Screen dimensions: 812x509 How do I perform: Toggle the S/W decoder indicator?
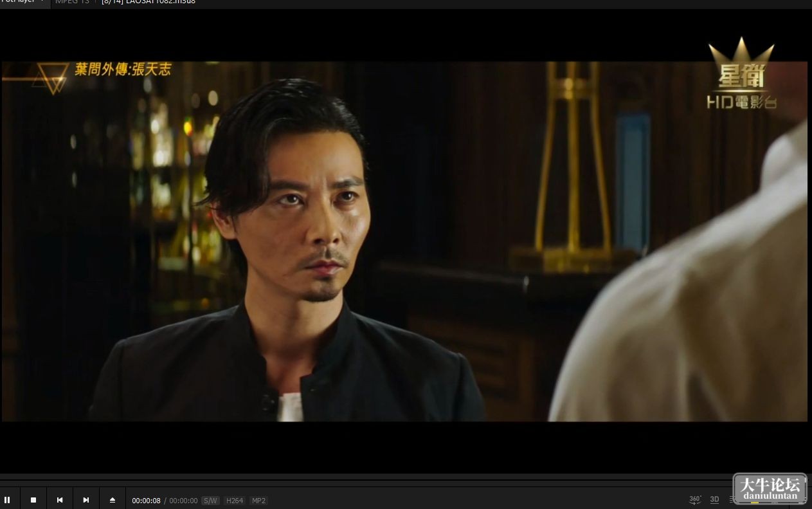pyautogui.click(x=210, y=501)
